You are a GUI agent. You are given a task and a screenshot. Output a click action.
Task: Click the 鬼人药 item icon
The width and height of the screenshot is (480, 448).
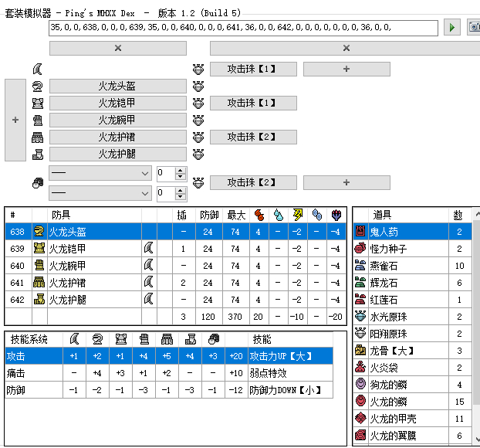pos(360,232)
